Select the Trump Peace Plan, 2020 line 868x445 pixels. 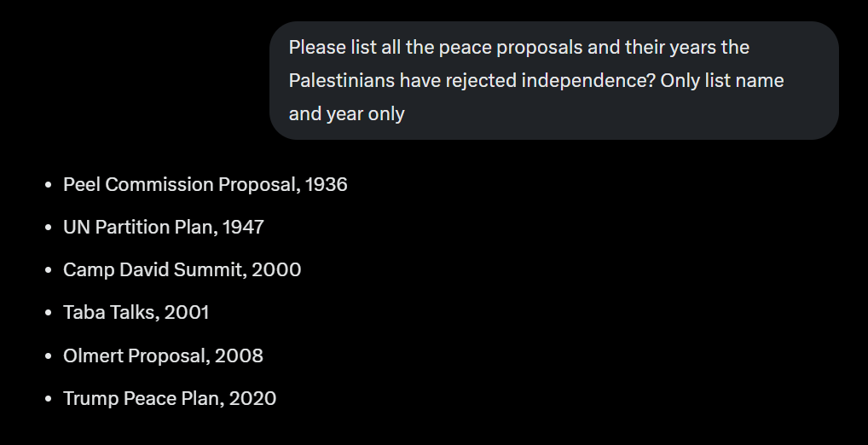[x=170, y=398]
